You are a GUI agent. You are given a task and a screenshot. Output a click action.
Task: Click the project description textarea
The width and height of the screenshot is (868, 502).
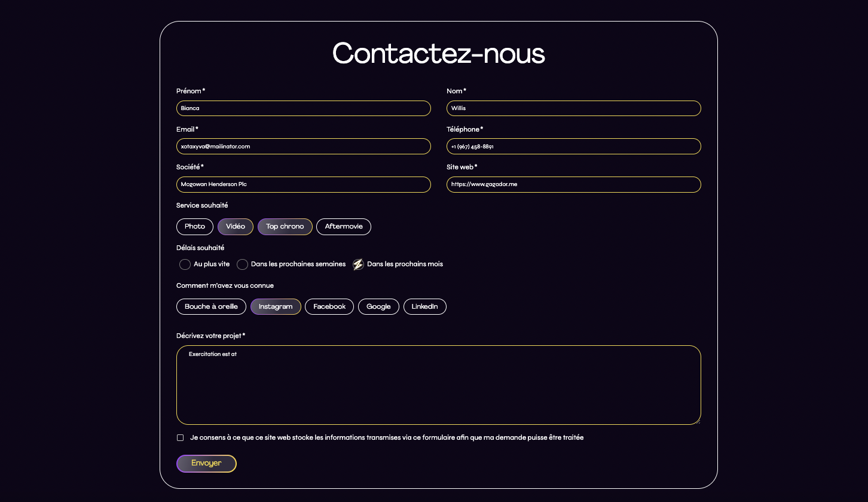[x=439, y=385]
